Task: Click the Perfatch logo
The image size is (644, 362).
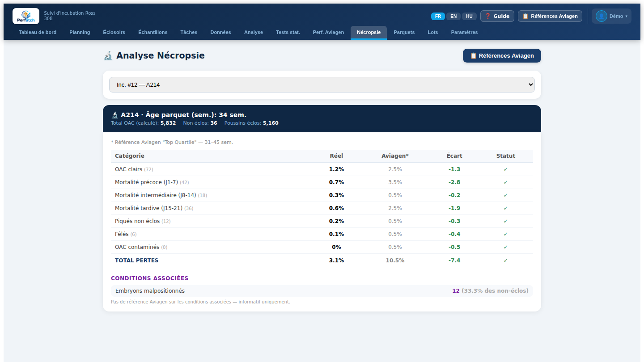Action: pyautogui.click(x=26, y=16)
